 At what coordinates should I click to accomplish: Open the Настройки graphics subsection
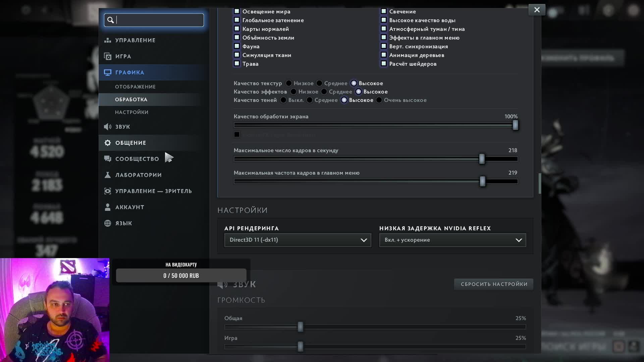[x=131, y=112]
